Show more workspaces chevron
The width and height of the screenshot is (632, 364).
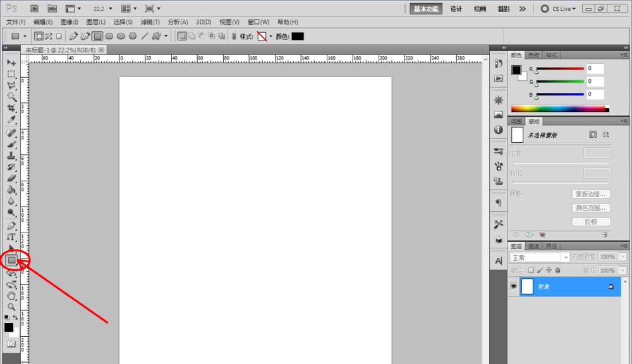[523, 8]
